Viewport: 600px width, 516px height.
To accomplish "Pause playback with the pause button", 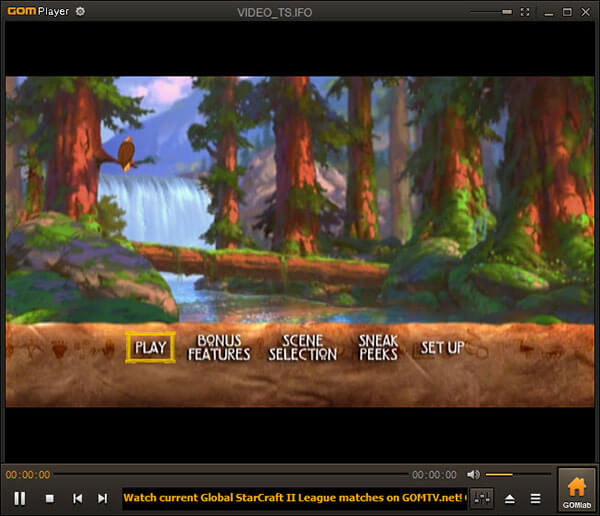I will (x=20, y=498).
